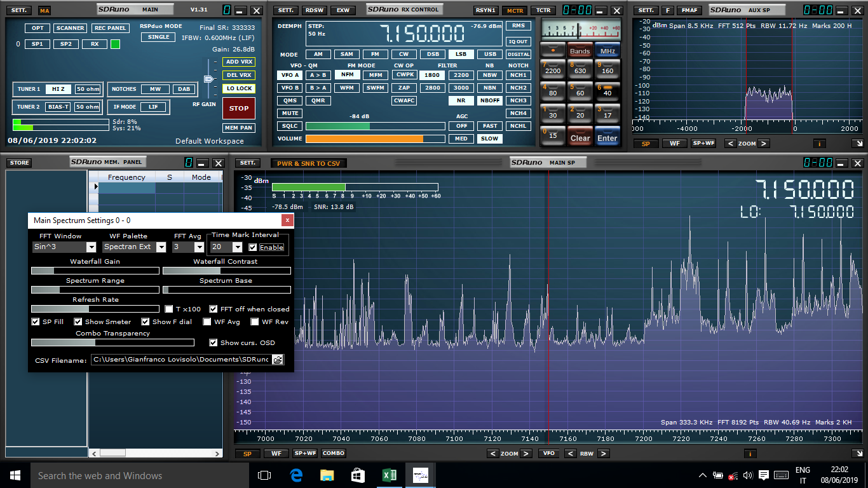
Task: Toggle the LO LOCK button
Action: click(x=239, y=88)
